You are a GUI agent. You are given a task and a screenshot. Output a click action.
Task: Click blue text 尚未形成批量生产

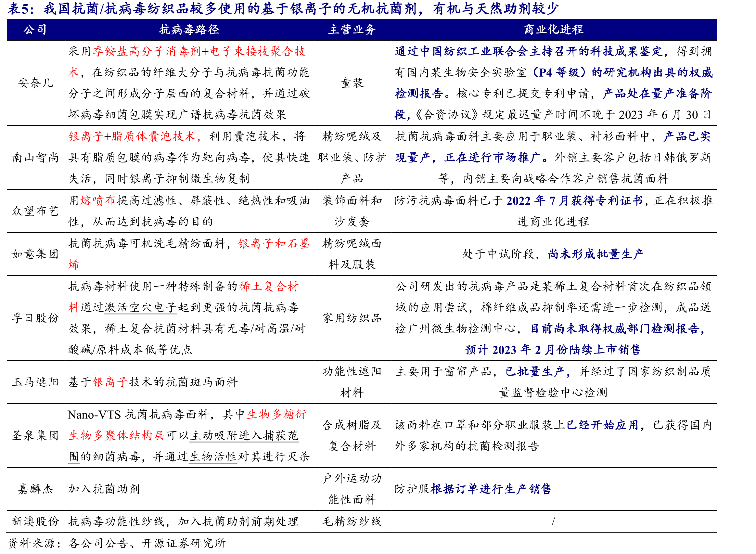pyautogui.click(x=596, y=254)
